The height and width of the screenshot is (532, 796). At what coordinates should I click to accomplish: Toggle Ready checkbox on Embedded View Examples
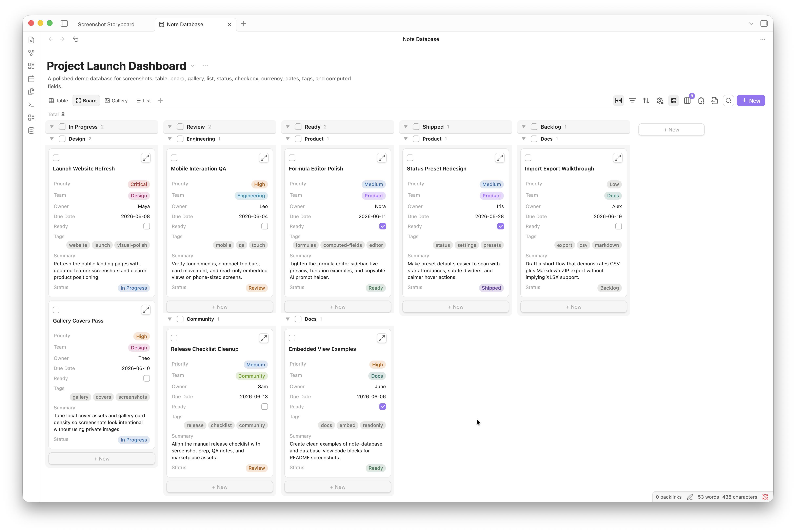(382, 406)
